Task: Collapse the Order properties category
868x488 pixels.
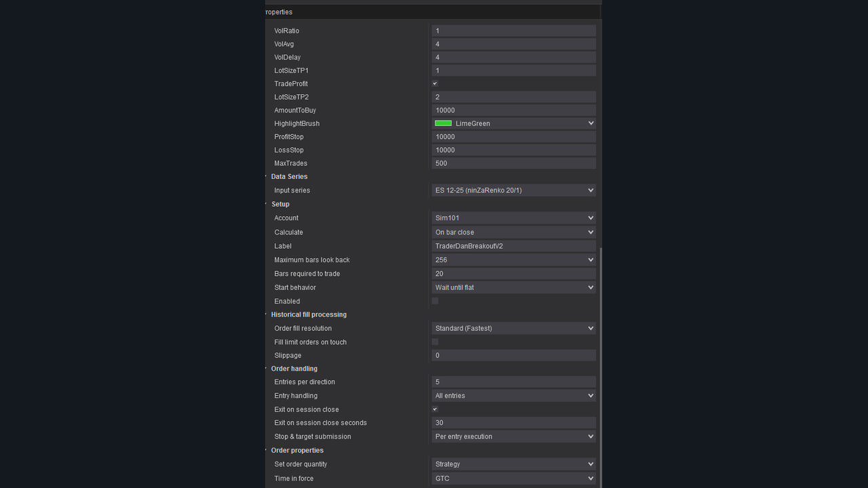Action: click(x=266, y=450)
